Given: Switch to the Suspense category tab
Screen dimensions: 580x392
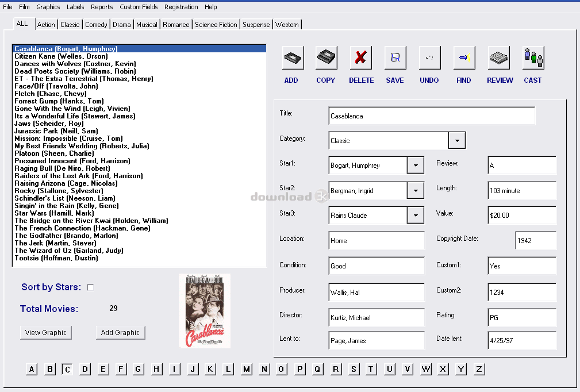Looking at the screenshot, I should pyautogui.click(x=256, y=24).
